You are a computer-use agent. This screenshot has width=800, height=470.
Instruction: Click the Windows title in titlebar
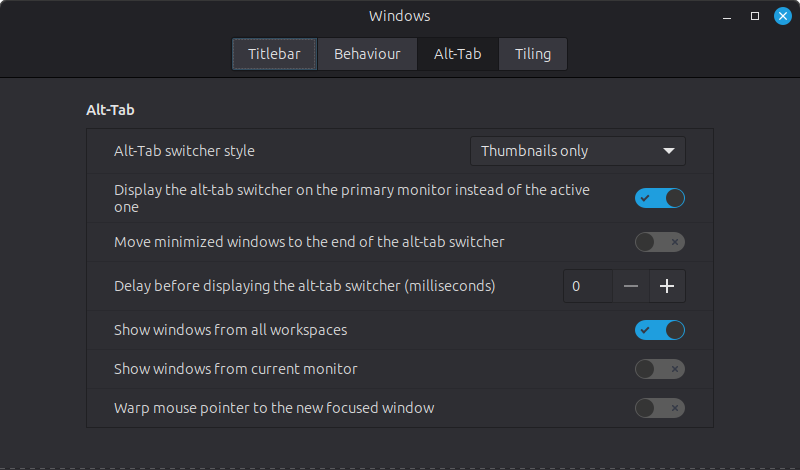point(399,16)
